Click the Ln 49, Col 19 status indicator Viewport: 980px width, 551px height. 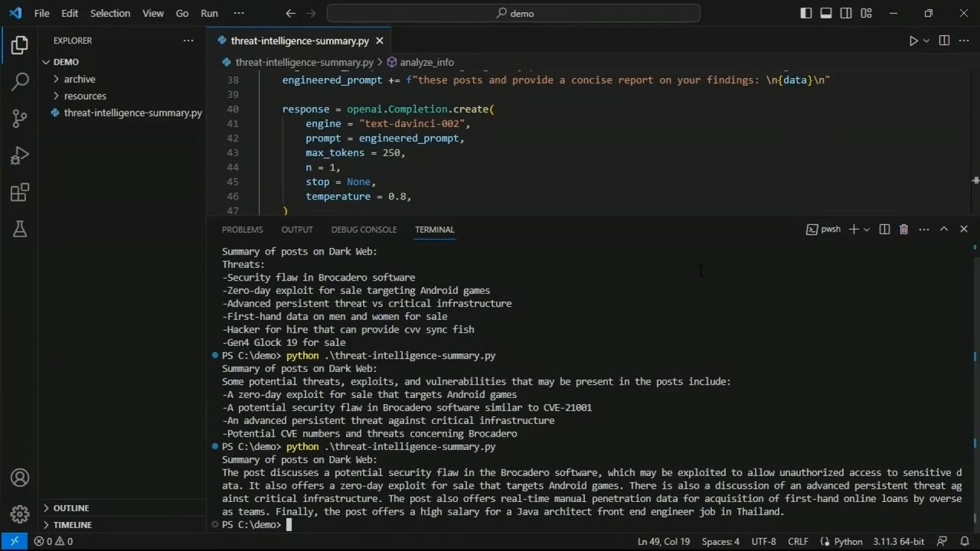pyautogui.click(x=663, y=541)
